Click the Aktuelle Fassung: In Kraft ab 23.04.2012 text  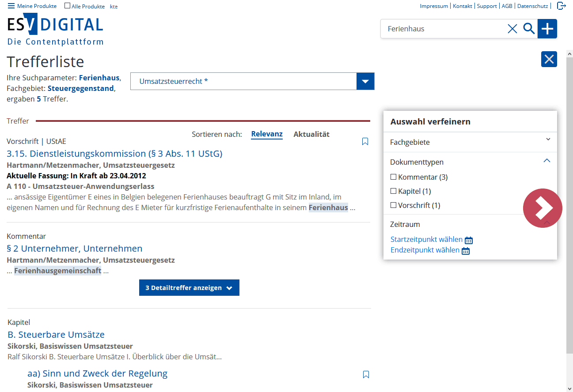(x=76, y=176)
